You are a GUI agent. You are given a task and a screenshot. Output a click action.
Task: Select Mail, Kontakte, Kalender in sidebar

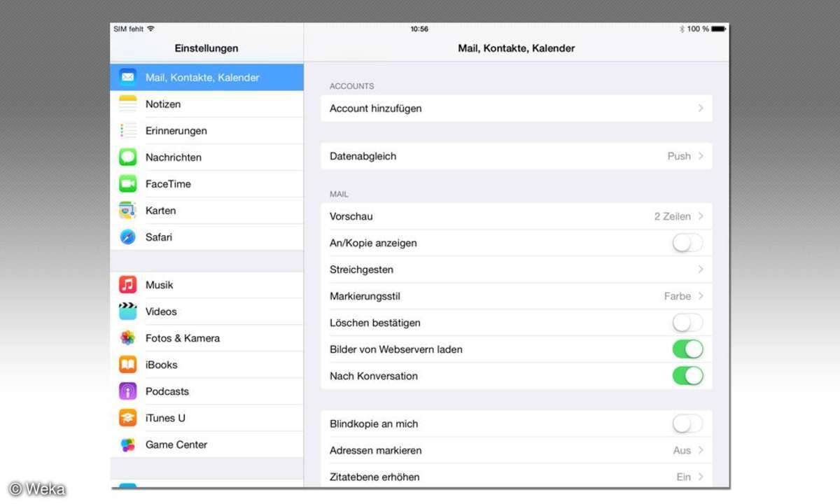coord(207,77)
